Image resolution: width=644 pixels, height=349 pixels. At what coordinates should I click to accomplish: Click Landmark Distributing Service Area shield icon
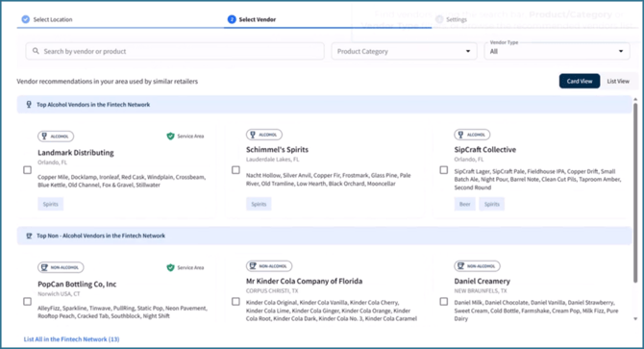point(170,136)
